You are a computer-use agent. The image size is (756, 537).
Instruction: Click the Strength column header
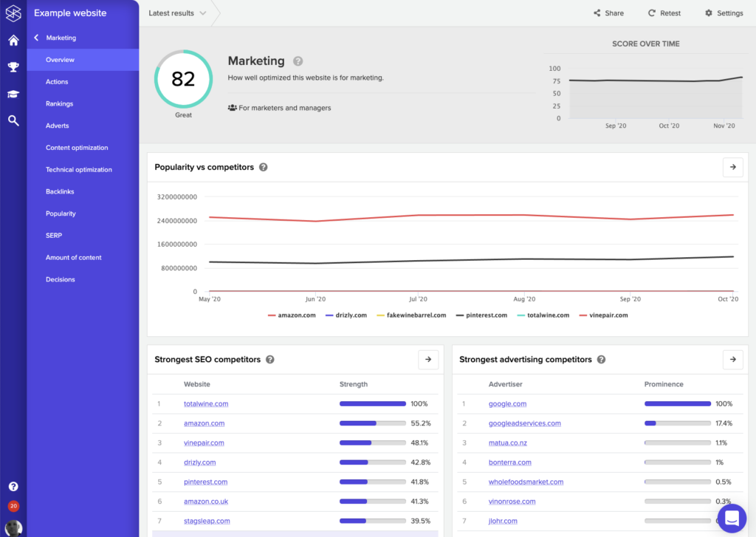(354, 384)
